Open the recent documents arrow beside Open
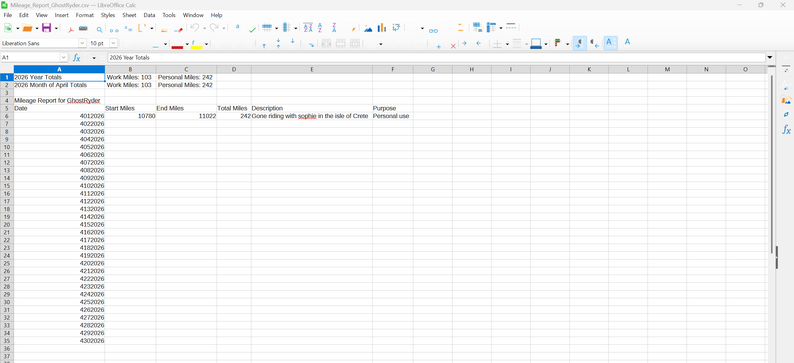 point(36,28)
